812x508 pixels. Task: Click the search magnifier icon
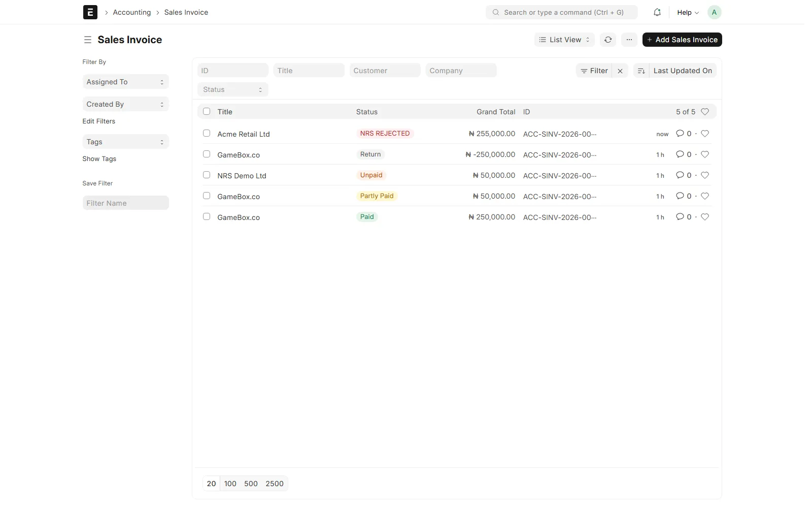click(x=496, y=12)
